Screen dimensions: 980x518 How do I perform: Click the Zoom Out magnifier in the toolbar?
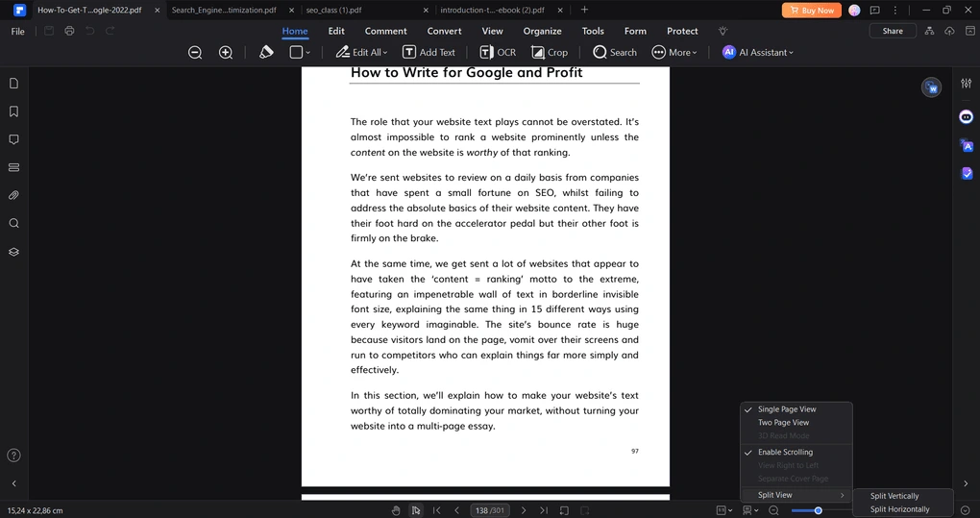pyautogui.click(x=195, y=53)
